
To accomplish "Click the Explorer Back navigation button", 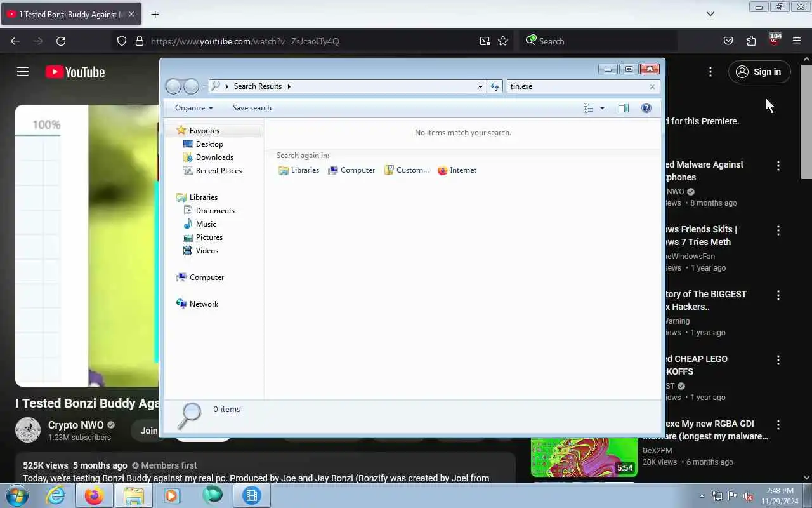I will click(173, 86).
